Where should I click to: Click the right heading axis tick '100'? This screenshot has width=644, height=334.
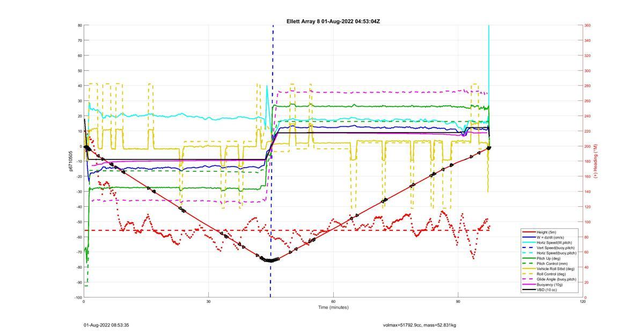pos(588,222)
